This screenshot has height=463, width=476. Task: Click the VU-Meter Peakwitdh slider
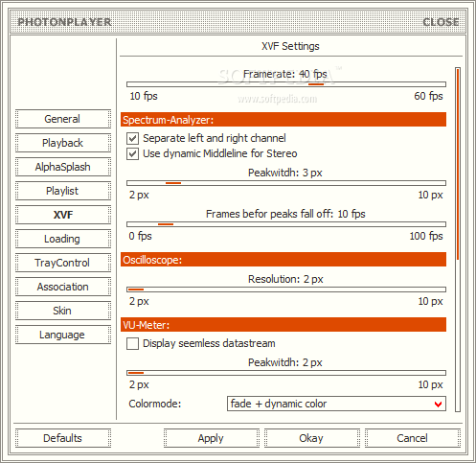[286, 373]
